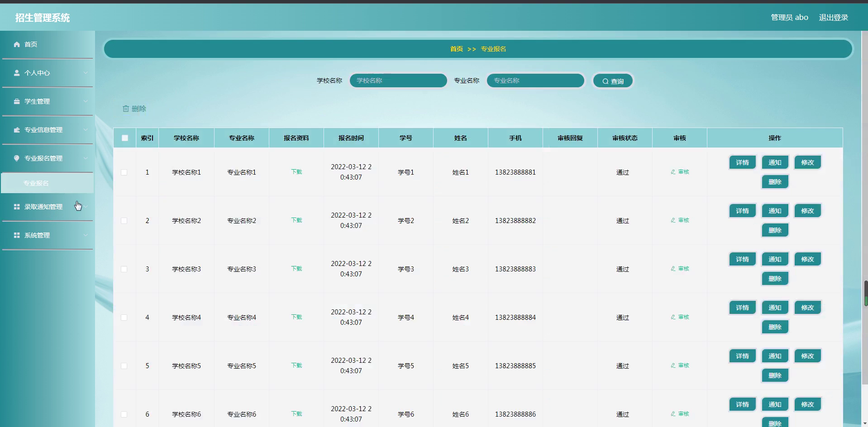Screen dimensions: 868x427
Task: Click the cell 学号6
Action: pyautogui.click(x=405, y=414)
